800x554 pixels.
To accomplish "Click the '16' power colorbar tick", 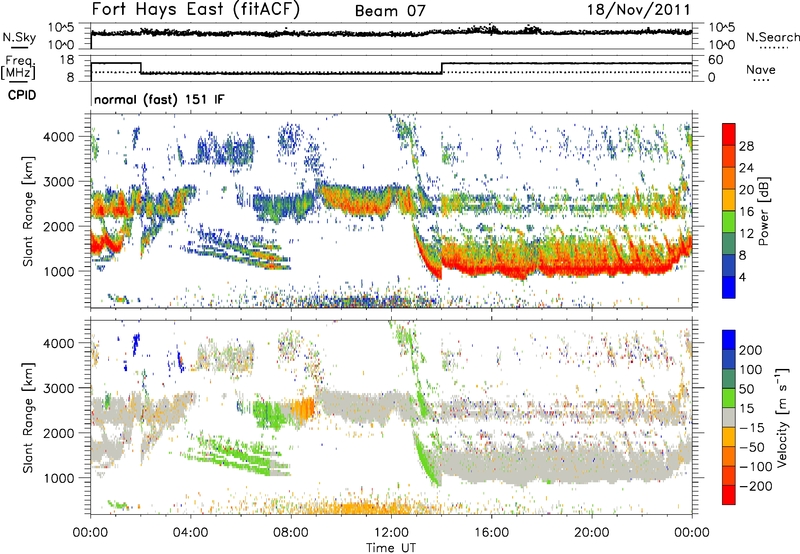I will pos(746,212).
